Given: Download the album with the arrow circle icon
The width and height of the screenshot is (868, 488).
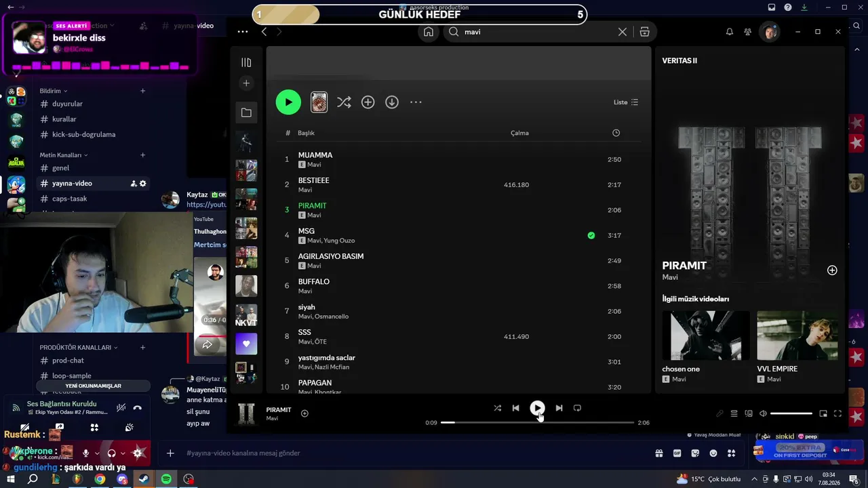Looking at the screenshot, I should click(x=392, y=102).
